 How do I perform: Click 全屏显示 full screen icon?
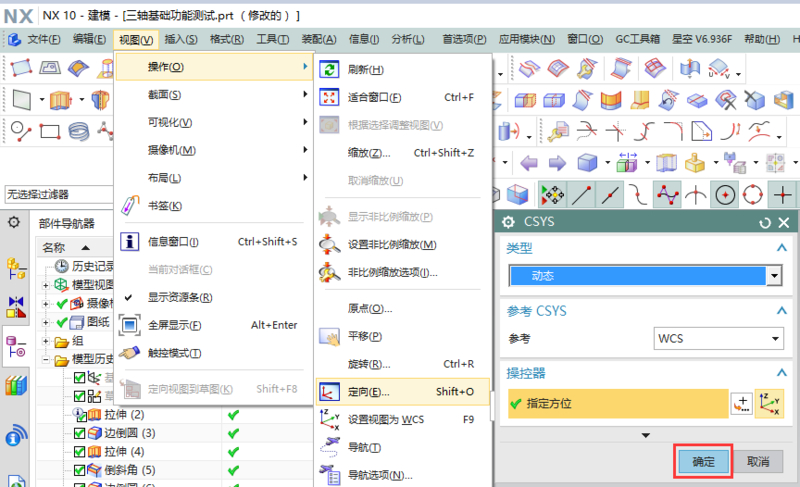click(130, 325)
